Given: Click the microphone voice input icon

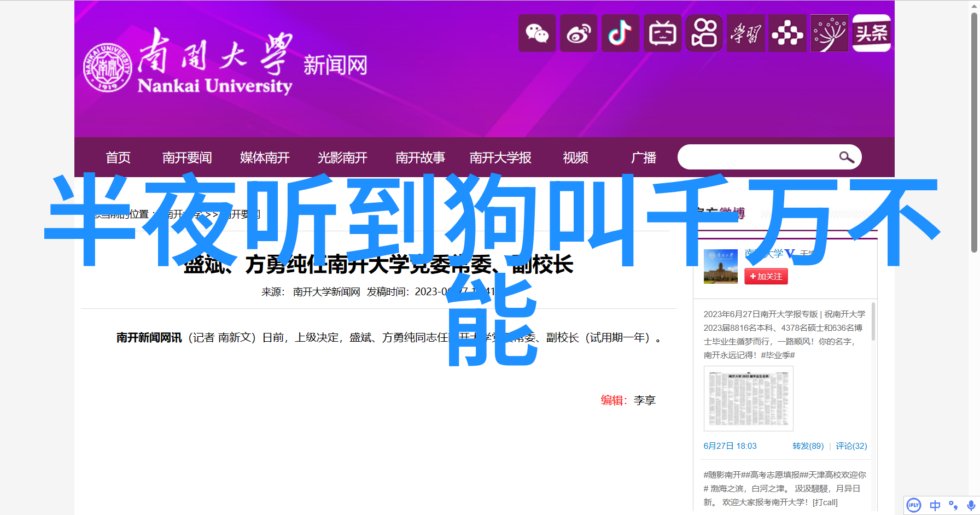Looking at the screenshot, I should pos(971,505).
